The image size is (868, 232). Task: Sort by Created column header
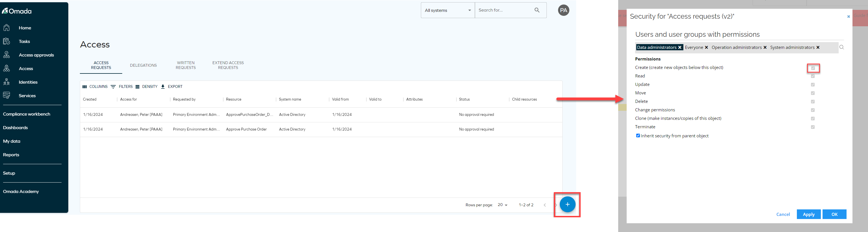[90, 99]
